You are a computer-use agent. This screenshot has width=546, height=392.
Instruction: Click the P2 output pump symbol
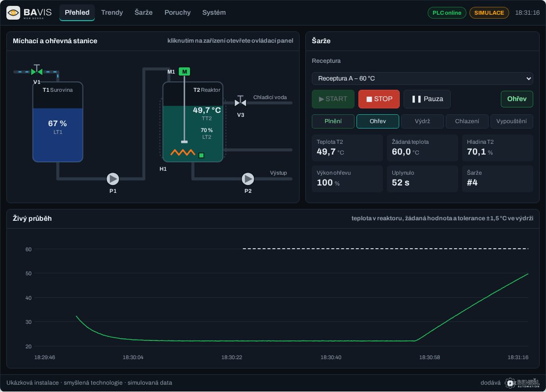[247, 179]
